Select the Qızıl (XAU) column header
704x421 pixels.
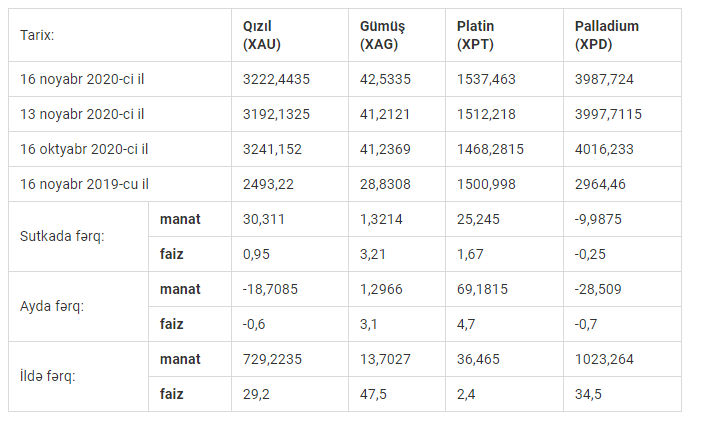pos(290,35)
